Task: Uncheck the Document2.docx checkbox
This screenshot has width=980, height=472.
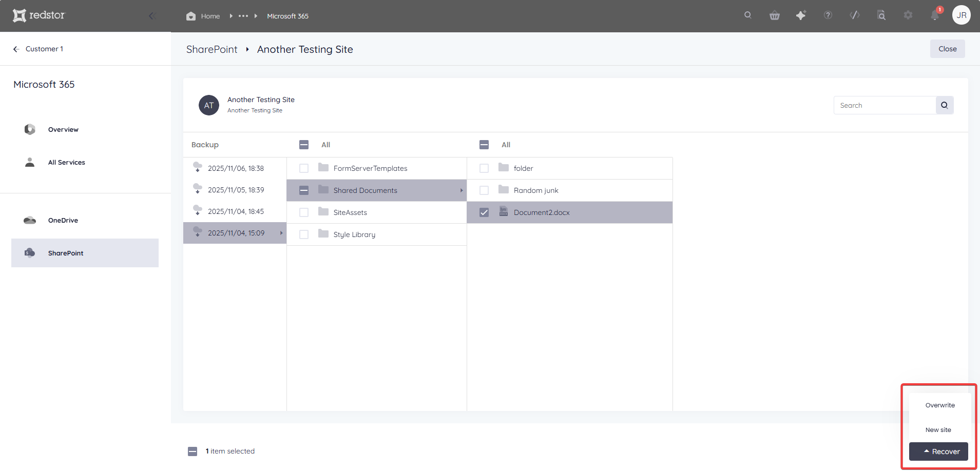Action: (484, 212)
